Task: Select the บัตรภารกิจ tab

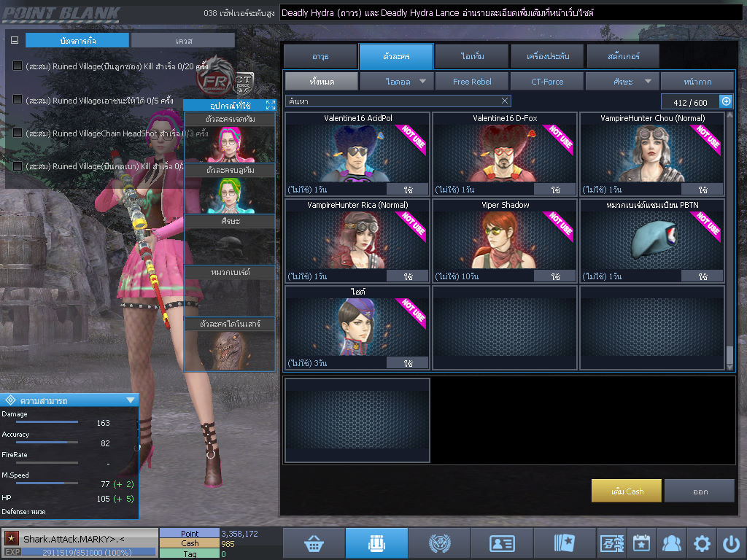Action: pos(77,41)
